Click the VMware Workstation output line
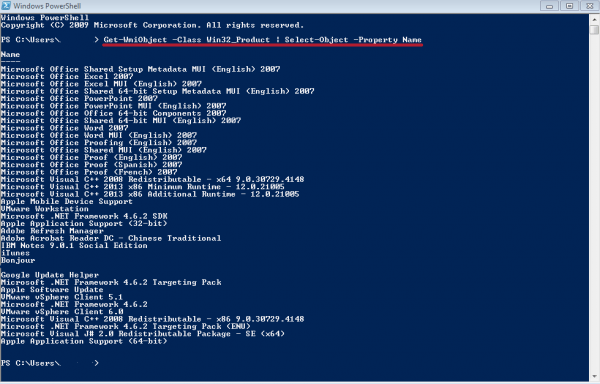Screen dimensions: 600x384 (x=45, y=209)
